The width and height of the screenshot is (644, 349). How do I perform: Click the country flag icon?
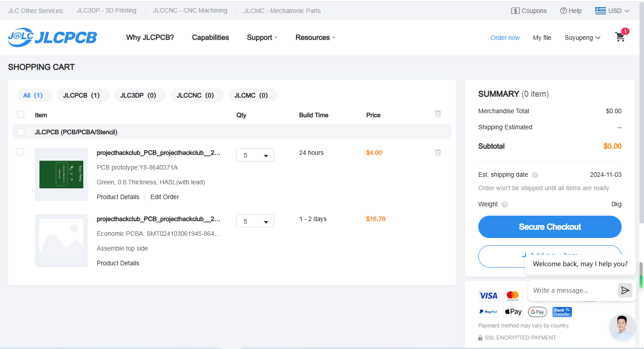click(x=601, y=10)
